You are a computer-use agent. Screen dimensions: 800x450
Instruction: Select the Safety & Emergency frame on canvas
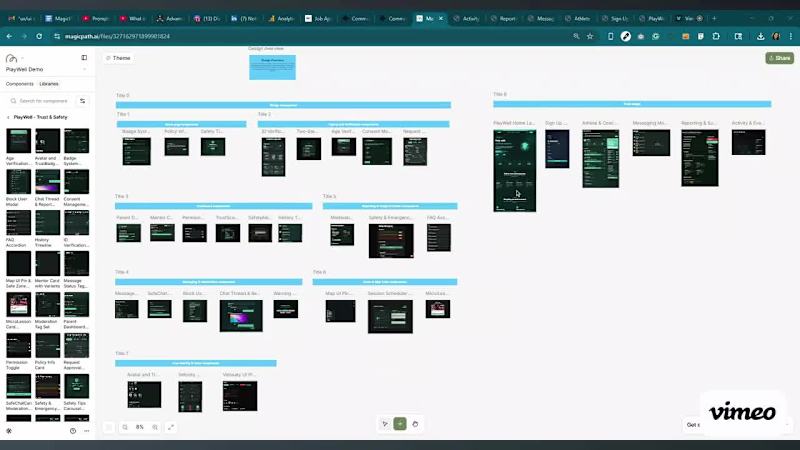point(391,241)
